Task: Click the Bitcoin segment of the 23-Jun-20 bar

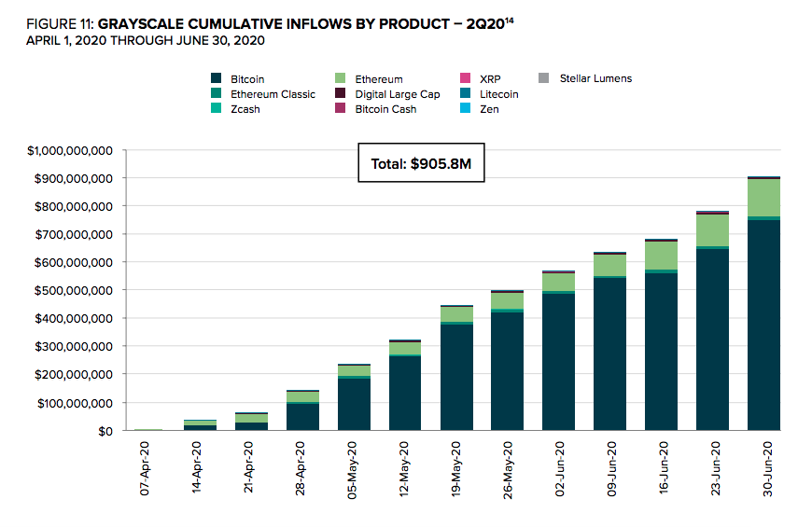Action: point(712,340)
